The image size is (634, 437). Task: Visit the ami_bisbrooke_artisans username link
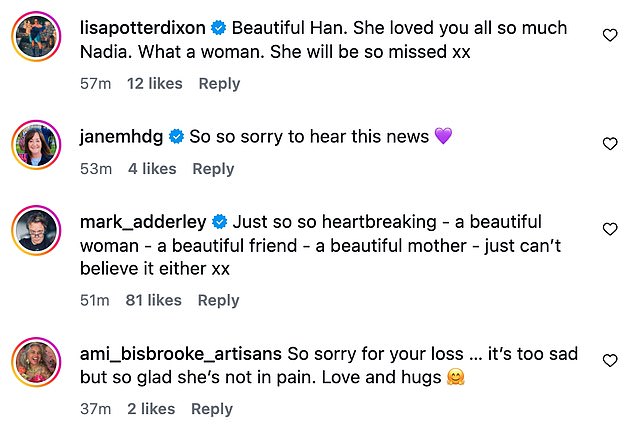[180, 353]
